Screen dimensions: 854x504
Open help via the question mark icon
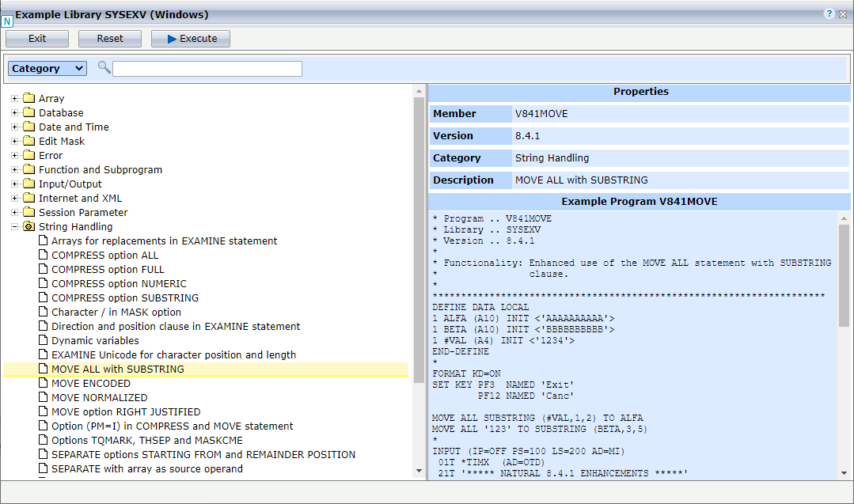click(828, 13)
